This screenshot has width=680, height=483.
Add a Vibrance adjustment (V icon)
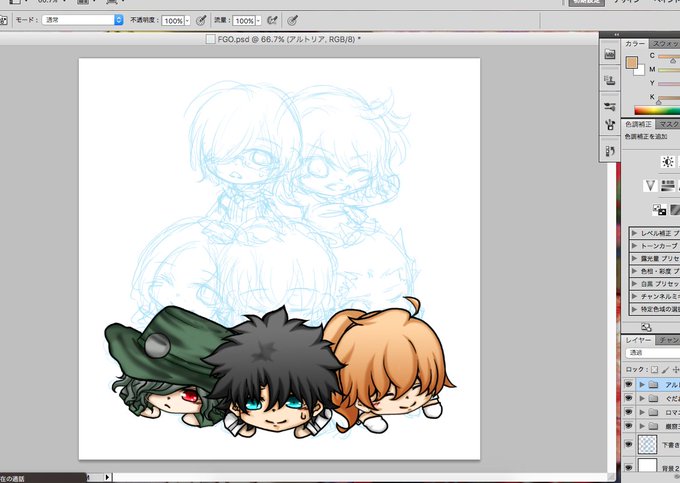650,186
